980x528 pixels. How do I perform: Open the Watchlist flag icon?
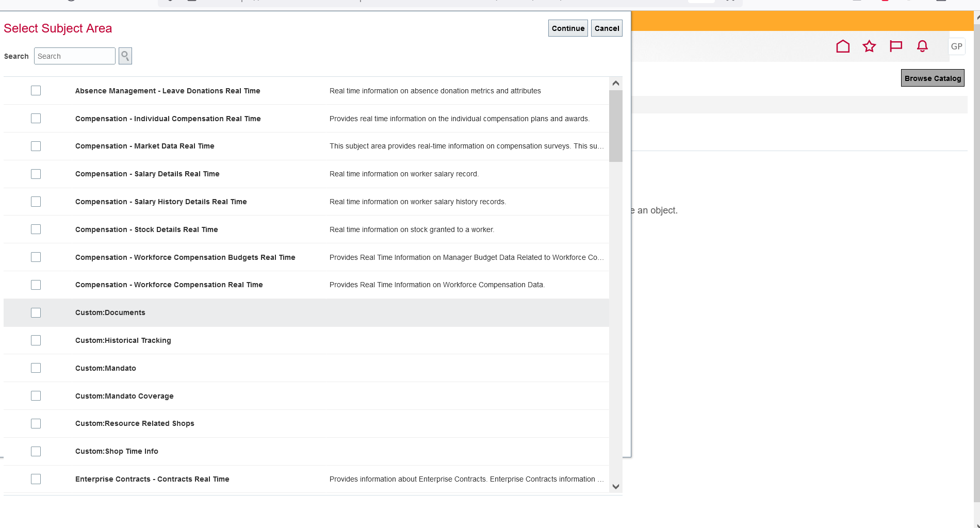[896, 46]
